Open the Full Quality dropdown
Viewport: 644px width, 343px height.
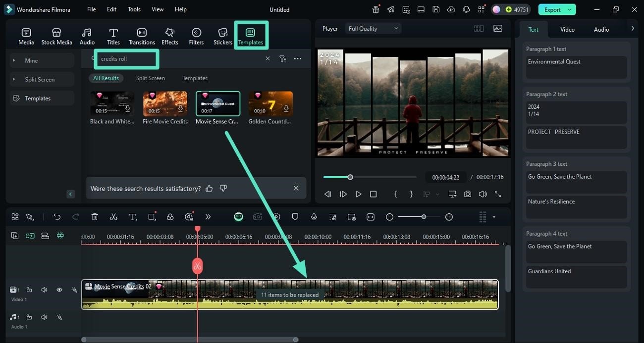coord(374,29)
